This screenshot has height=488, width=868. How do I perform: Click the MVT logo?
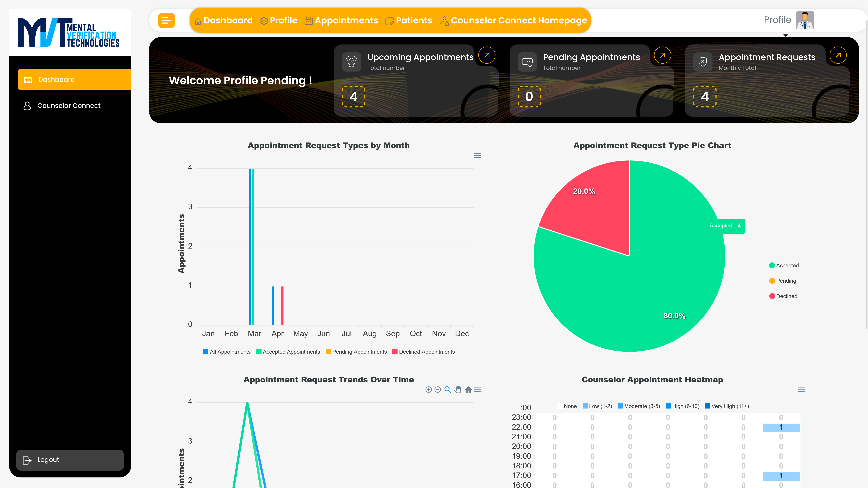(x=69, y=32)
